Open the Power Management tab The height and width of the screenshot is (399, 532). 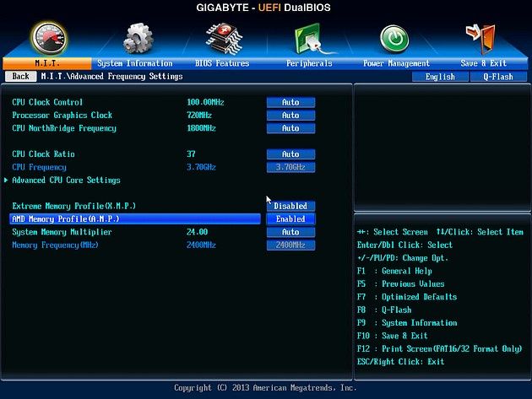[396, 63]
